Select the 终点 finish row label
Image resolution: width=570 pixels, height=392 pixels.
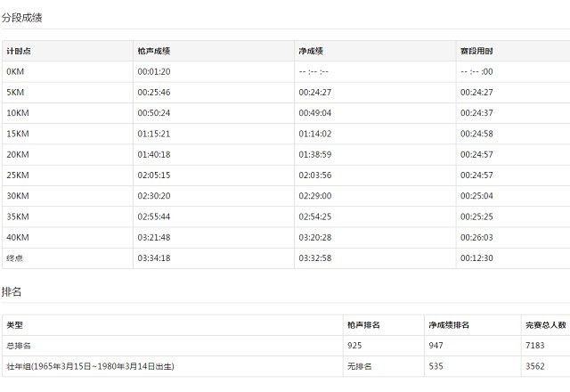[x=15, y=258]
